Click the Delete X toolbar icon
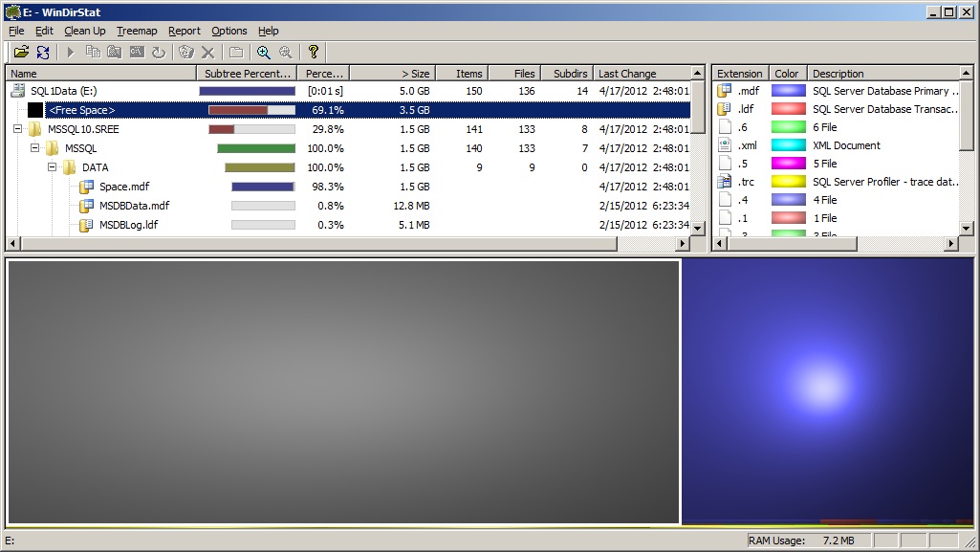 tap(207, 53)
